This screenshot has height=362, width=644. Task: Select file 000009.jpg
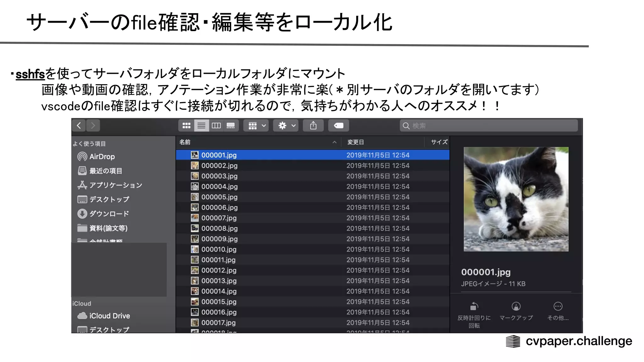(x=313, y=239)
